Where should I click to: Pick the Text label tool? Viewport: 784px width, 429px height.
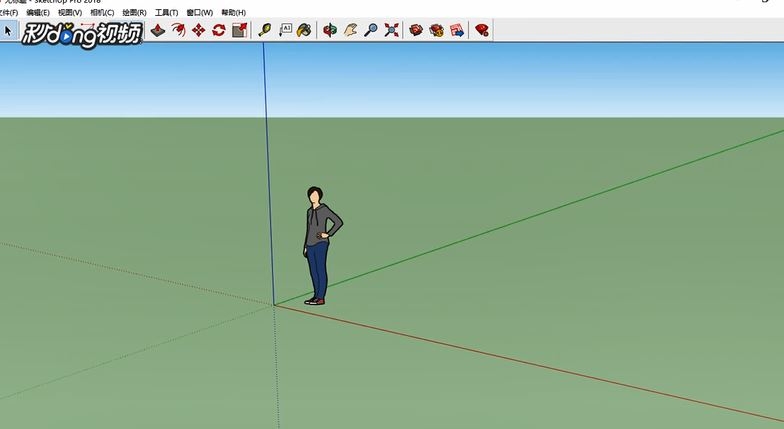click(x=285, y=30)
